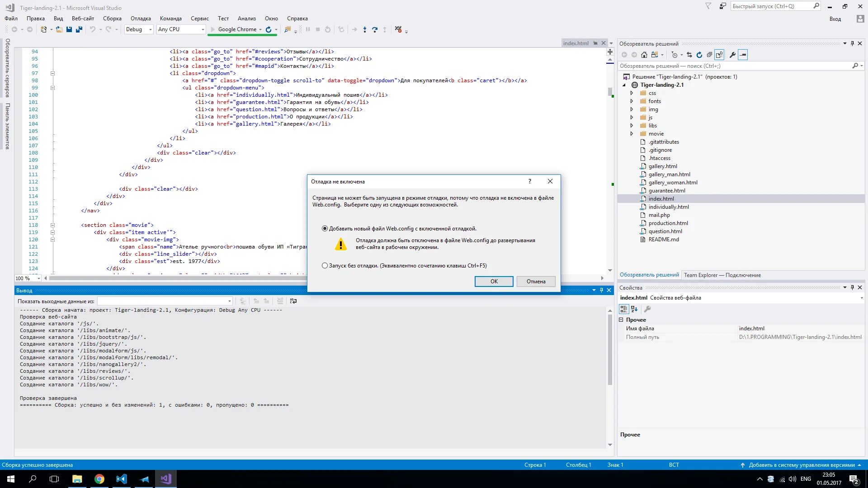The height and width of the screenshot is (488, 868).
Task: Select 'Запуск без отладки' radio option
Action: coord(325,266)
